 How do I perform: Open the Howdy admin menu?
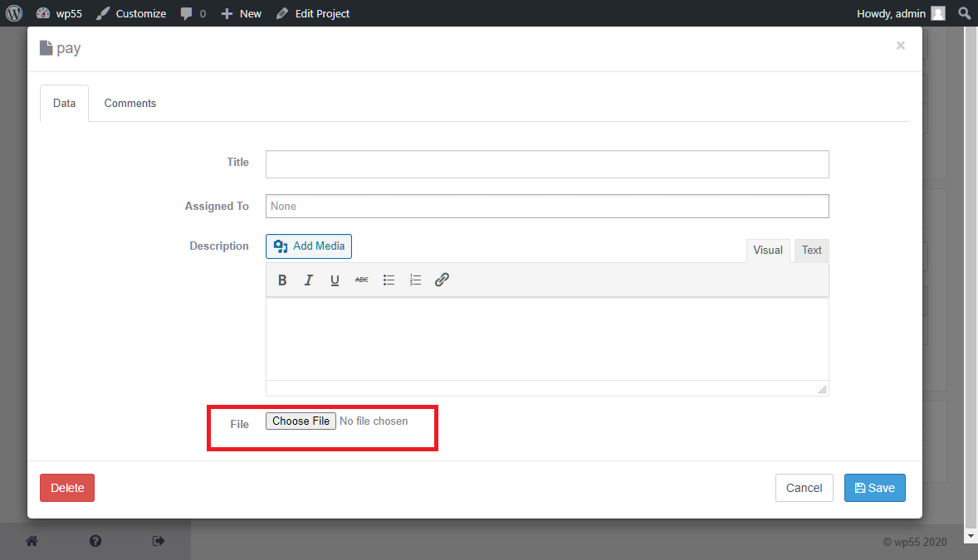(901, 13)
